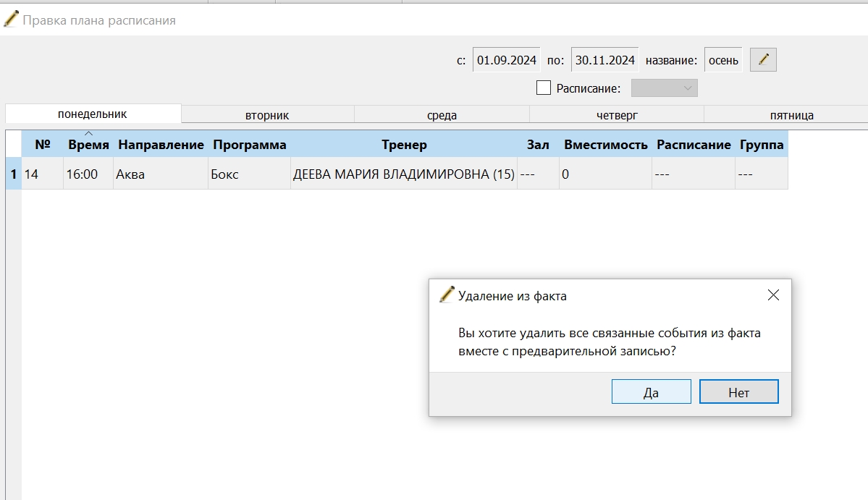This screenshot has width=868, height=500.
Task: Switch to the среда tab
Action: (x=442, y=115)
